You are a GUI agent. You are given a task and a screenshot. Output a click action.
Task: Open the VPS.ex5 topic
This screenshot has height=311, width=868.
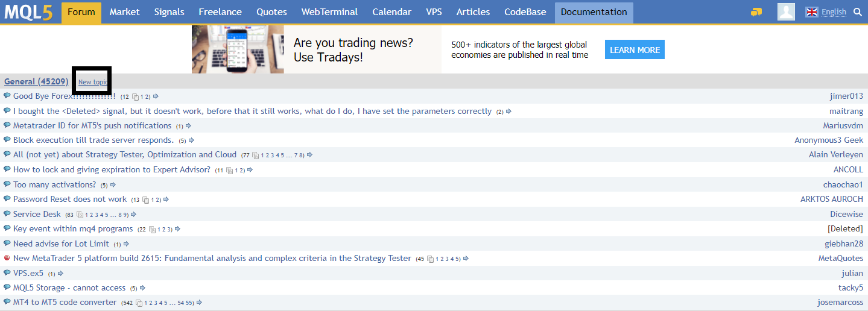coord(28,273)
